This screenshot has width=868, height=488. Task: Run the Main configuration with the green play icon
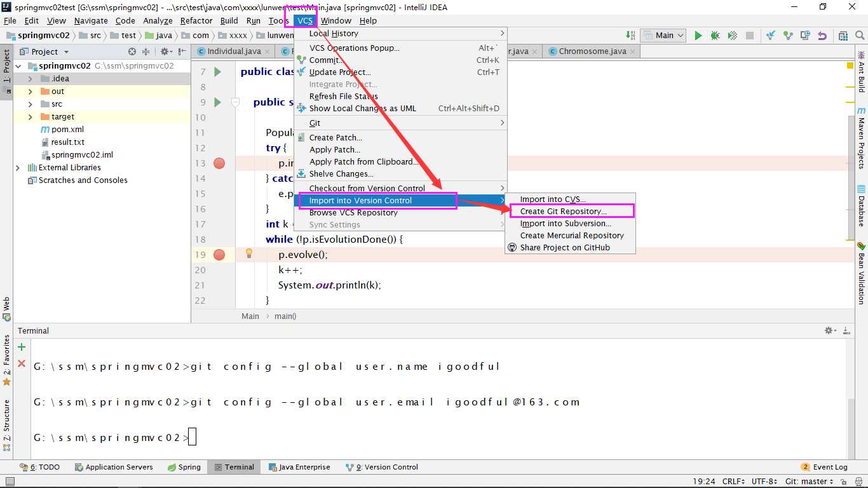698,36
